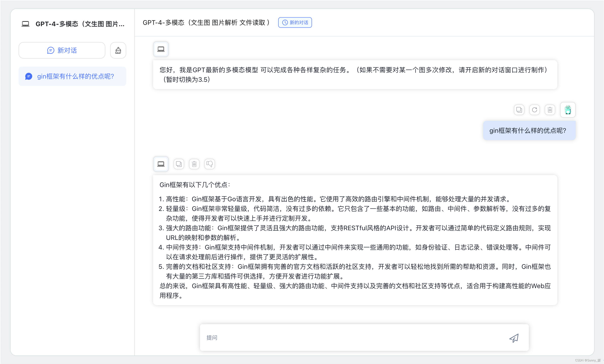Click the 新的对话 badge in header
This screenshot has width=604, height=364.
[295, 22]
